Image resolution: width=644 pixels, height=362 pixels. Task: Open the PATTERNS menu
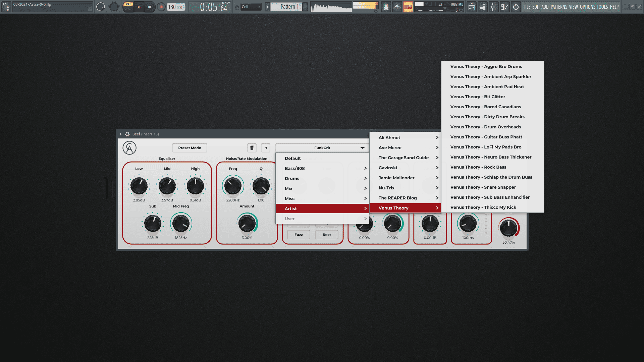pyautogui.click(x=559, y=7)
